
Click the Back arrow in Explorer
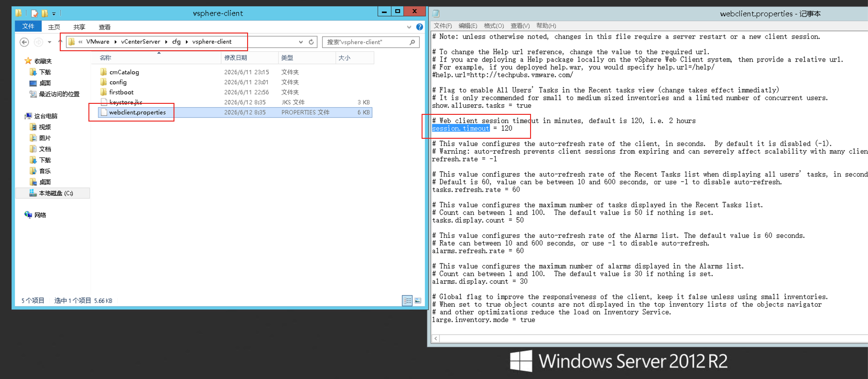pyautogui.click(x=24, y=42)
